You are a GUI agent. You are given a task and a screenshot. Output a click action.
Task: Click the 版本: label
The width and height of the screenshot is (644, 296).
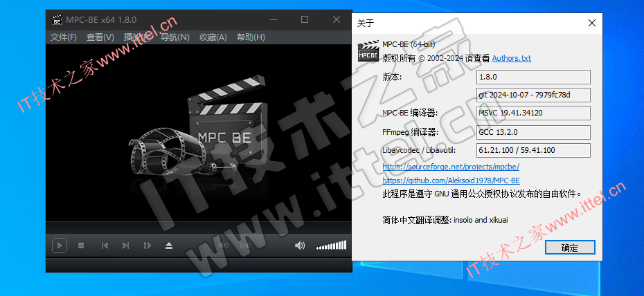(392, 77)
